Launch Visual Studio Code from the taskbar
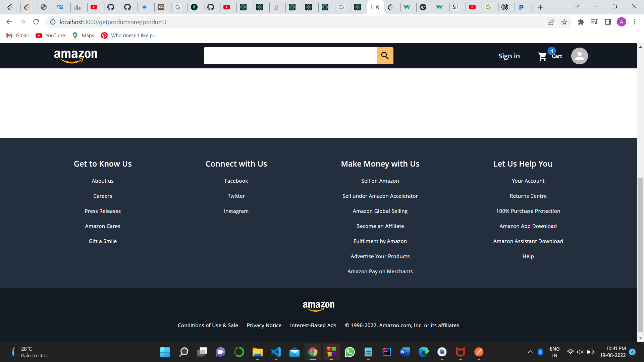 coord(276,352)
